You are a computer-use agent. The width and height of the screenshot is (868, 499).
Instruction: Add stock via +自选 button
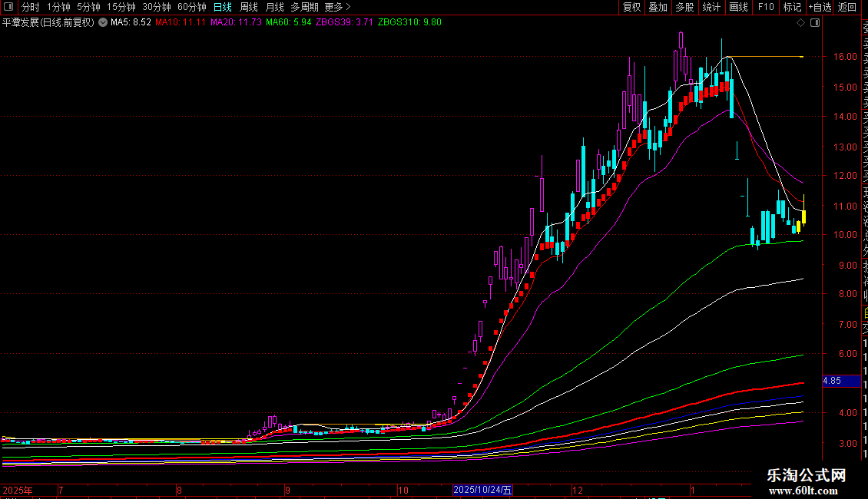point(820,7)
